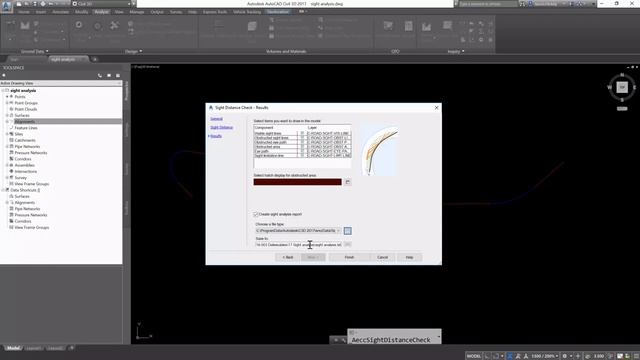Open the Output ribbon tab
Viewport: 640px width, 360px height.
pyautogui.click(x=157, y=12)
